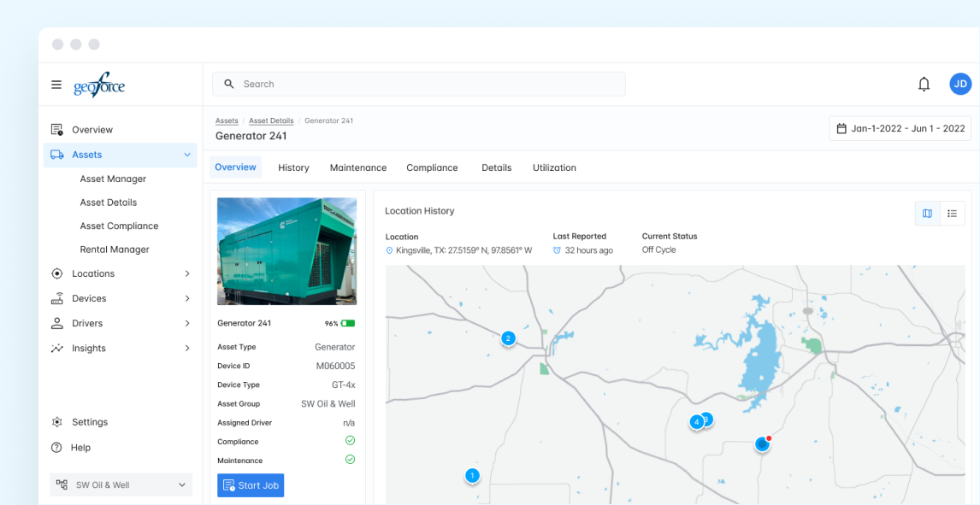
Task: Open the Jan-1-2022 date range picker
Action: [x=900, y=128]
